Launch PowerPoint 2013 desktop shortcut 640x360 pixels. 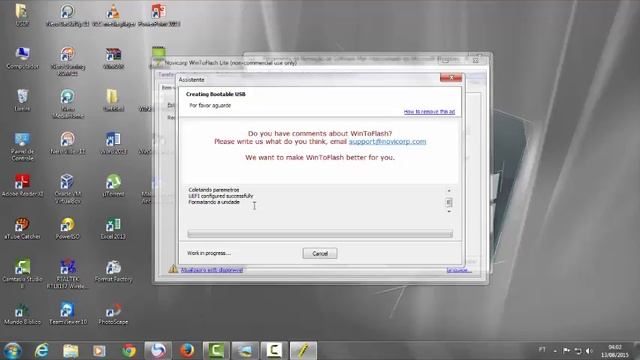(x=159, y=16)
